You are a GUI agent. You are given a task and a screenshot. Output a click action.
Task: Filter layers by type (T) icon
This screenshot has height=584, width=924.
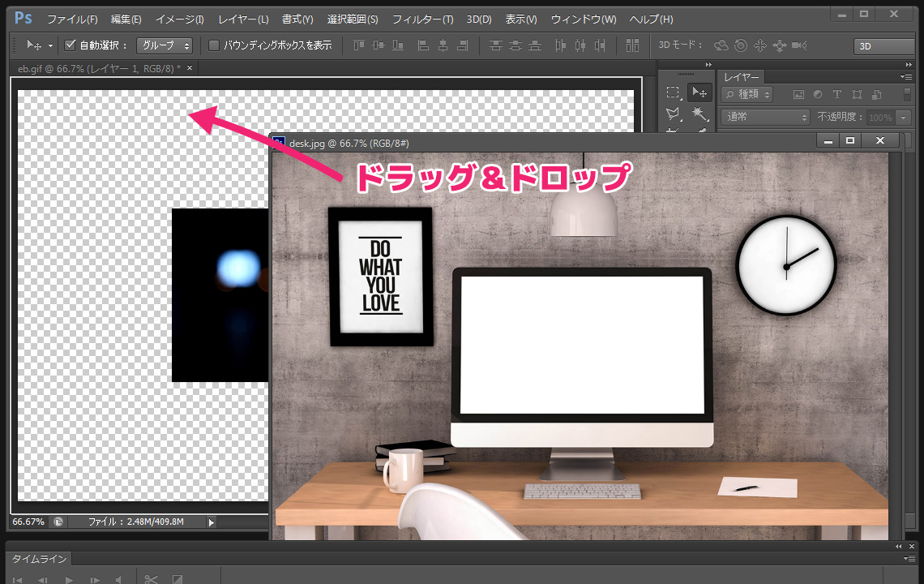[837, 95]
